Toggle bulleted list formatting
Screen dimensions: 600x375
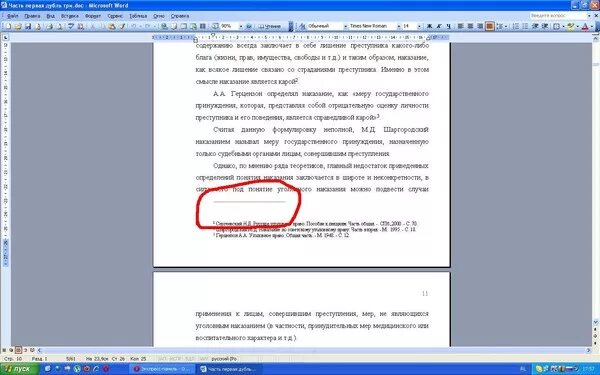tap(525, 26)
